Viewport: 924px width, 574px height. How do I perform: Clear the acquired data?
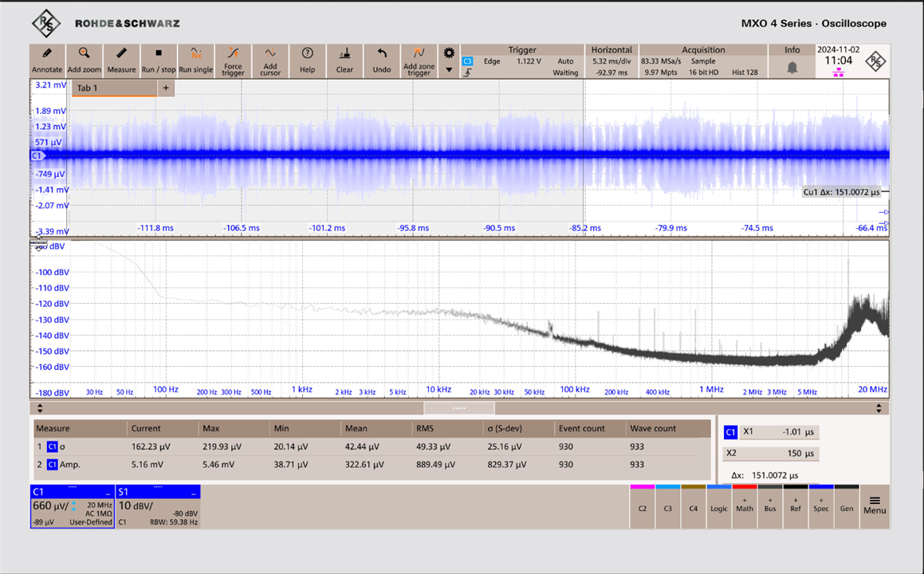(344, 61)
